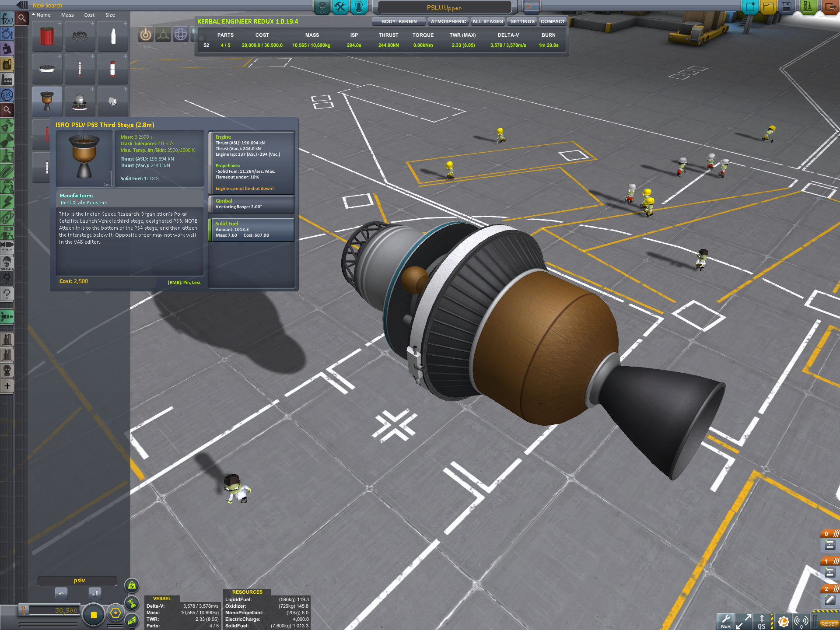This screenshot has height=630, width=840.
Task: Open the green Engines launch-tower category
Action: click(x=7, y=156)
